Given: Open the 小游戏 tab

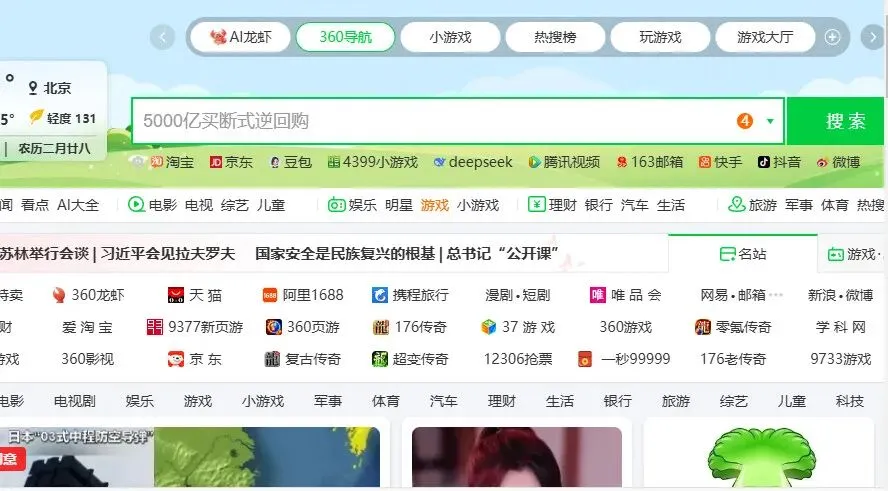Looking at the screenshot, I should click(450, 37).
